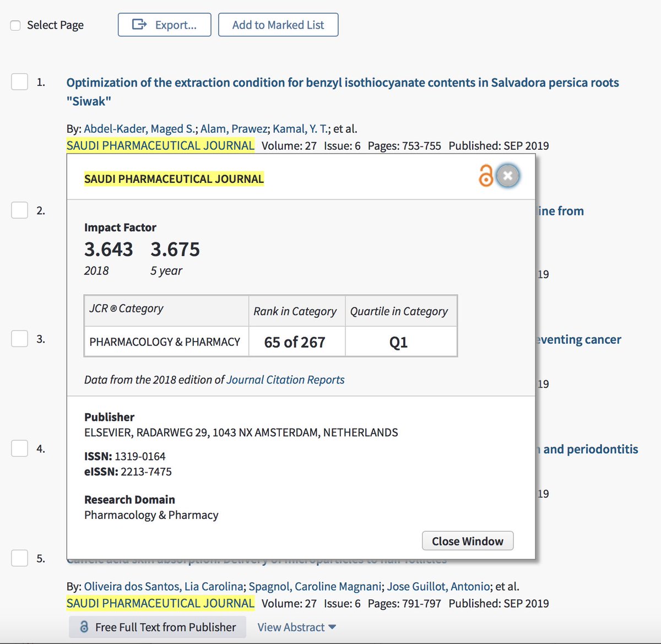Open author Jose Guillot, Antonio

(x=438, y=586)
